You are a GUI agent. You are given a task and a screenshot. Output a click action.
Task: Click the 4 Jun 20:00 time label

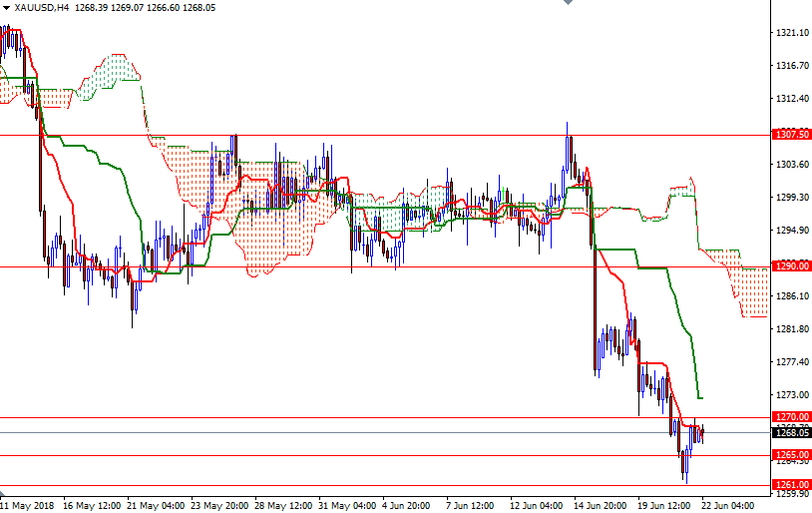[404, 505]
